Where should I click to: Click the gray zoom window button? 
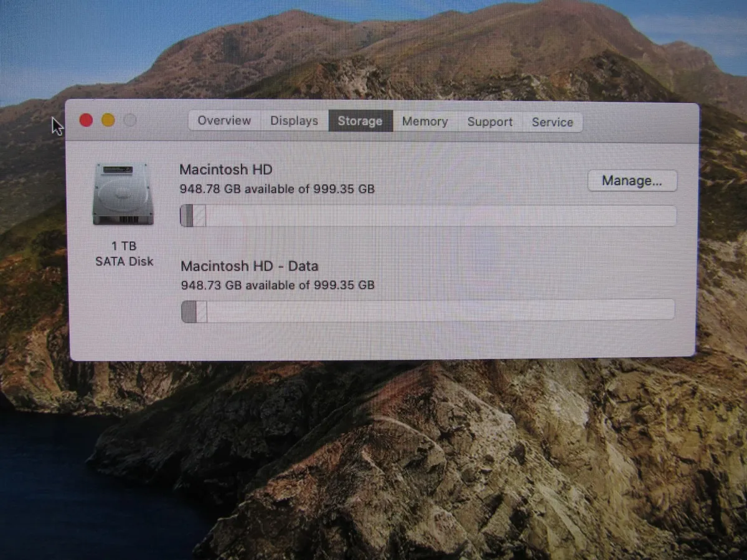tap(129, 120)
